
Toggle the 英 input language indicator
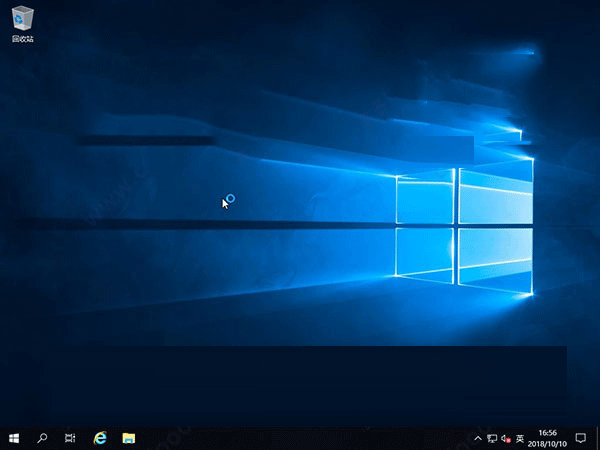coord(521,438)
